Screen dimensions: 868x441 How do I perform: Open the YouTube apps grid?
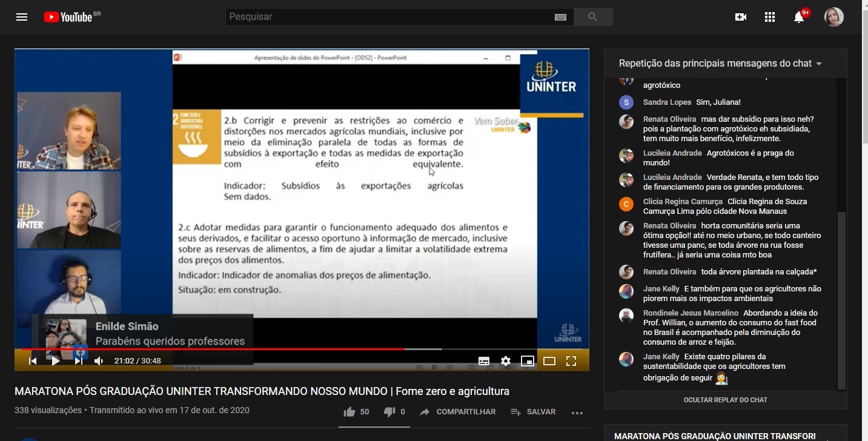(x=770, y=17)
